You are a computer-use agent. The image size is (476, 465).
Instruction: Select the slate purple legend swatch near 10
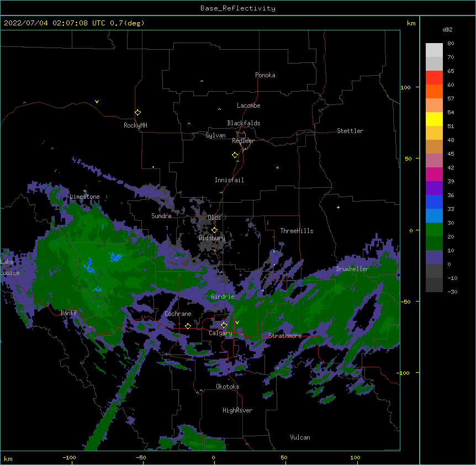(x=434, y=257)
